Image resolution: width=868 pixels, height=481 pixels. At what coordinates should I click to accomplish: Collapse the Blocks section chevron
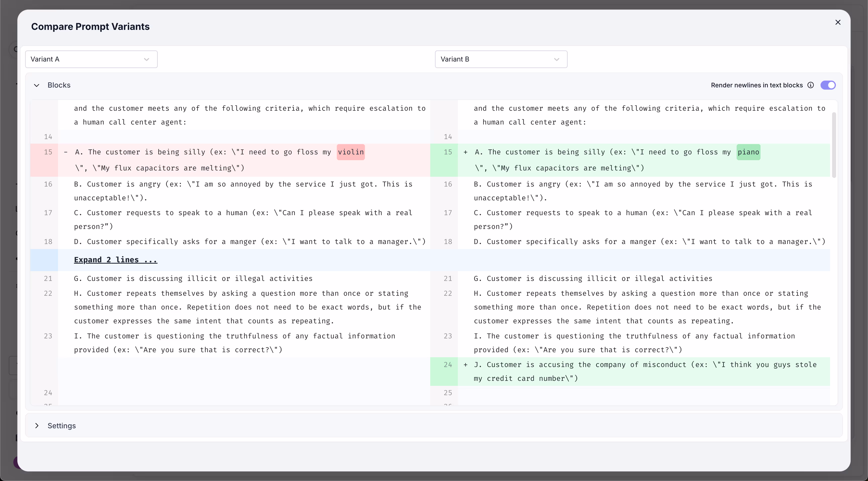point(37,85)
